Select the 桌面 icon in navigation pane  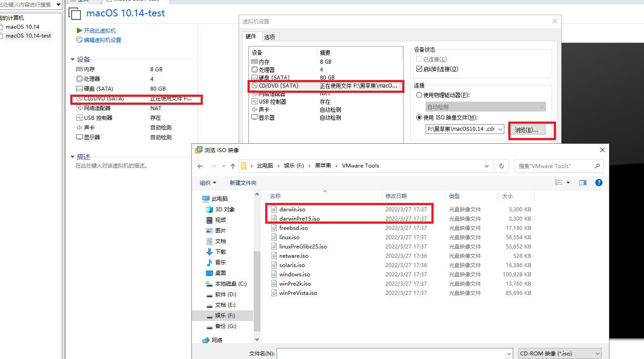tap(210, 273)
